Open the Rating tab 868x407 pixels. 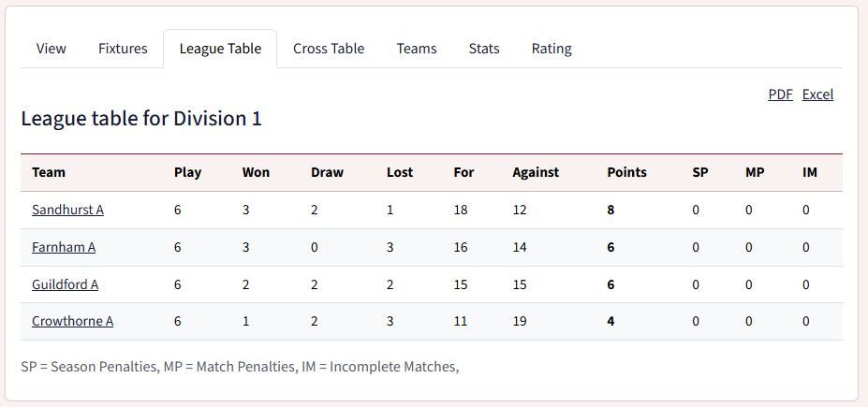pyautogui.click(x=552, y=49)
